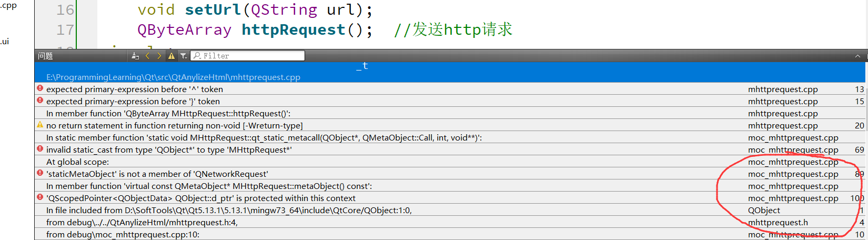The image size is (868, 240).
Task: Click error icon of the d_ptr protected issue
Action: (x=40, y=197)
